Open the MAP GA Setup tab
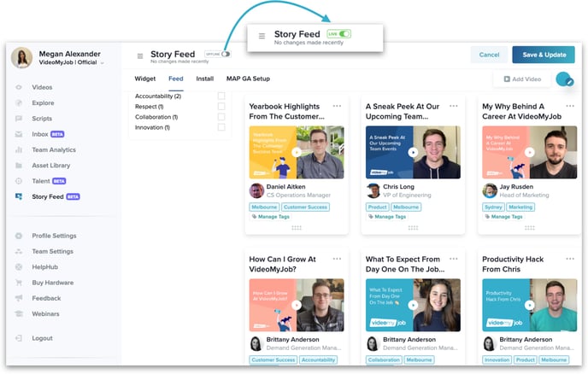Image resolution: width=588 pixels, height=374 pixels. pos(248,79)
